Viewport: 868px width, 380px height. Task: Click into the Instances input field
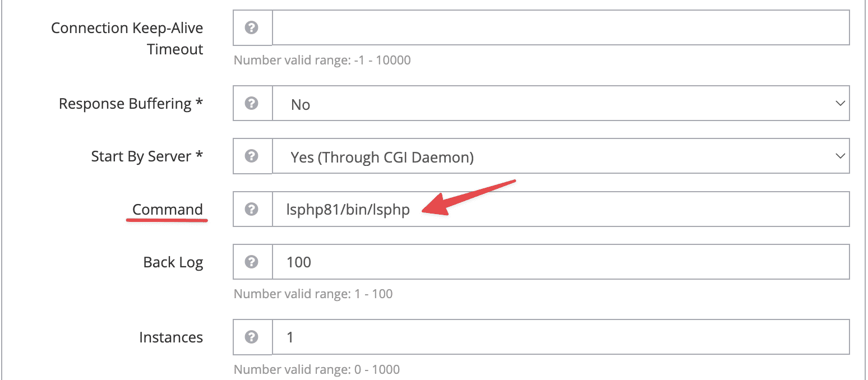click(x=561, y=337)
